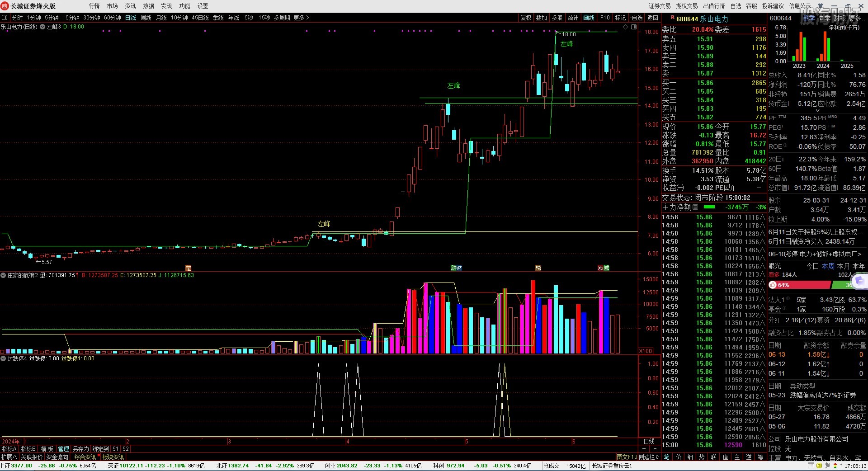This screenshot has height=471, width=868.
Task: Open the 市场 menu
Action: pos(113,6)
